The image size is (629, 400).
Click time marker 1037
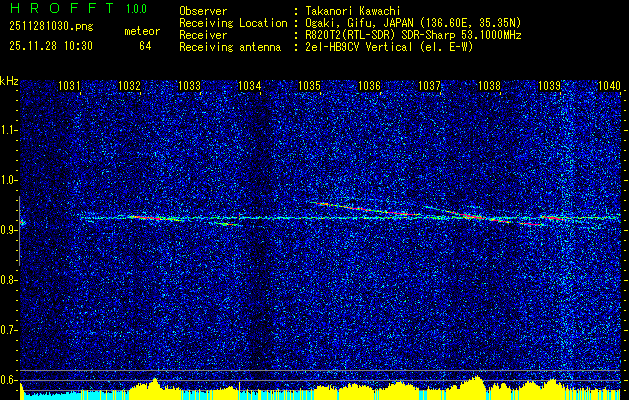429,85
